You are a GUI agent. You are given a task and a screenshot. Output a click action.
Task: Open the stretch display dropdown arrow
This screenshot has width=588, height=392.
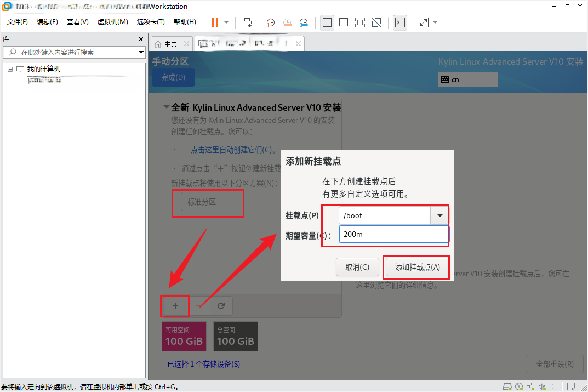click(435, 22)
